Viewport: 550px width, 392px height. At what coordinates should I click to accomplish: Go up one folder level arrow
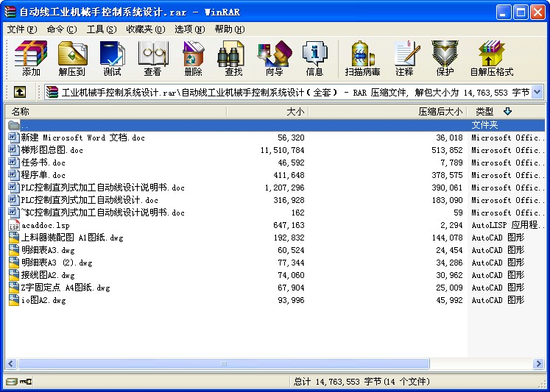20,92
